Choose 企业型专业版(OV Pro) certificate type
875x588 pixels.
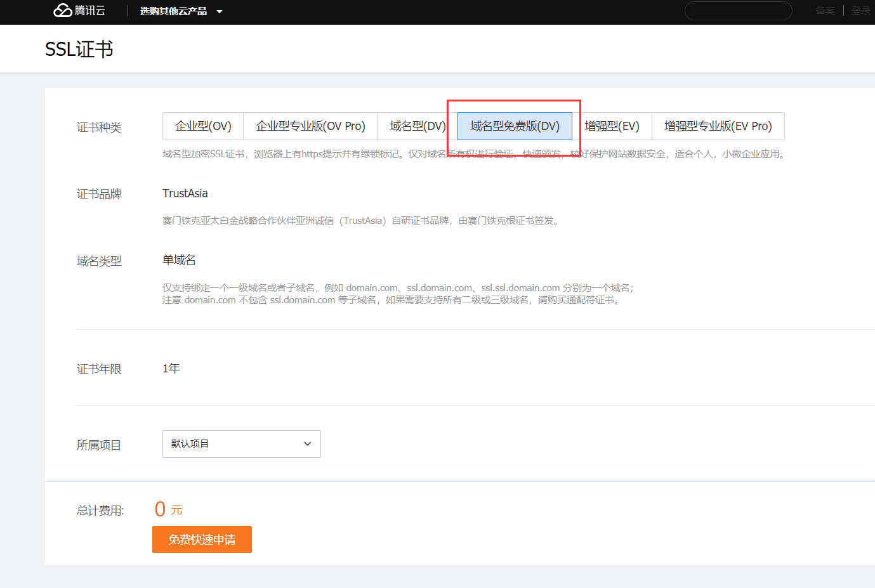tap(310, 126)
